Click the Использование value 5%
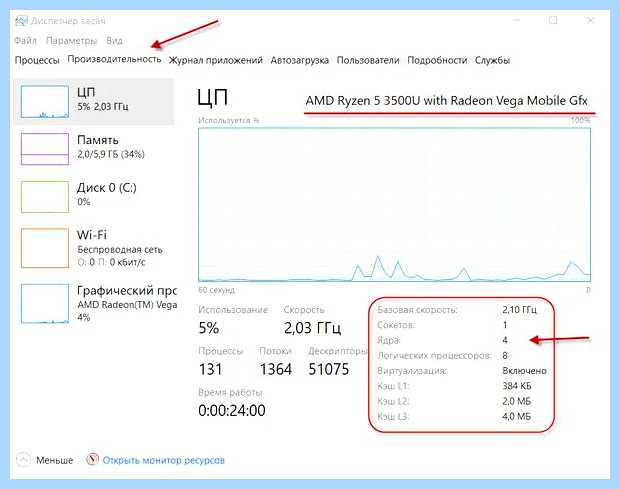 pos(209,328)
